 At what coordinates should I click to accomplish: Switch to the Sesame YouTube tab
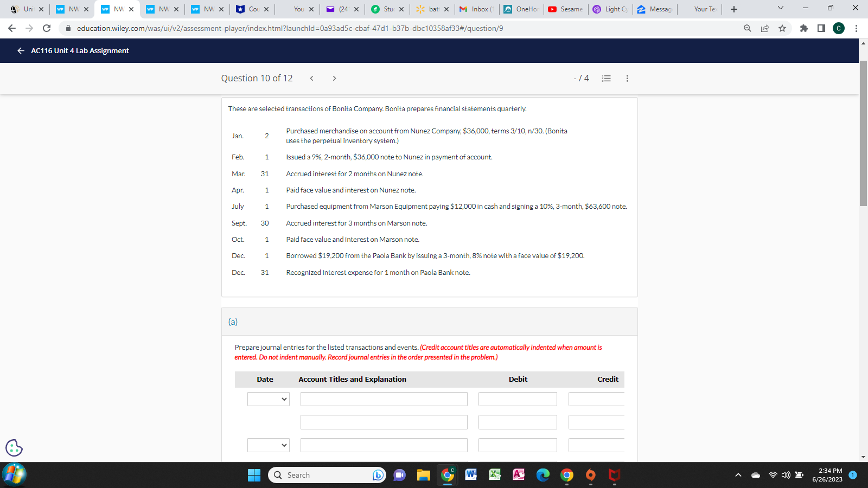pyautogui.click(x=566, y=9)
